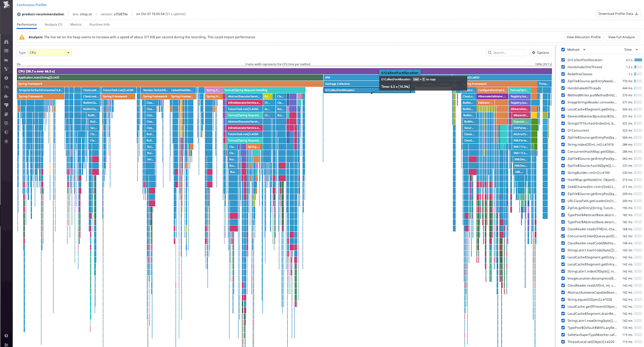This screenshot has width=644, height=347.
Task: Select the highlighted profiler icon in the sidebar
Action: click(x=6, y=105)
